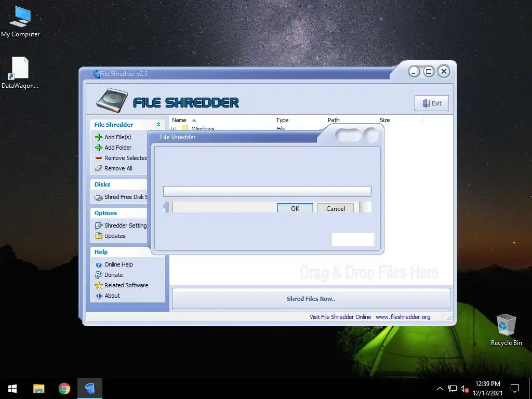Click the Disks section header
This screenshot has width=532, height=399.
click(102, 184)
